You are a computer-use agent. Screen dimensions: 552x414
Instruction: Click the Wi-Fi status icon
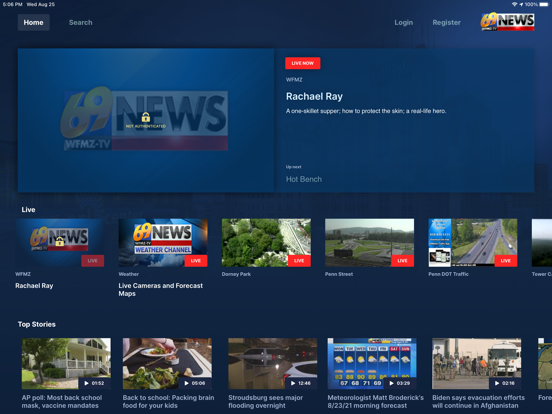(x=514, y=5)
